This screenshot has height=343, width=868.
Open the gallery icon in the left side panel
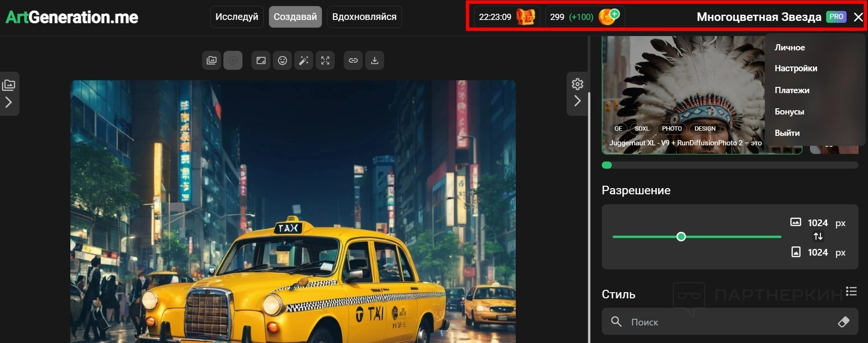click(x=9, y=85)
